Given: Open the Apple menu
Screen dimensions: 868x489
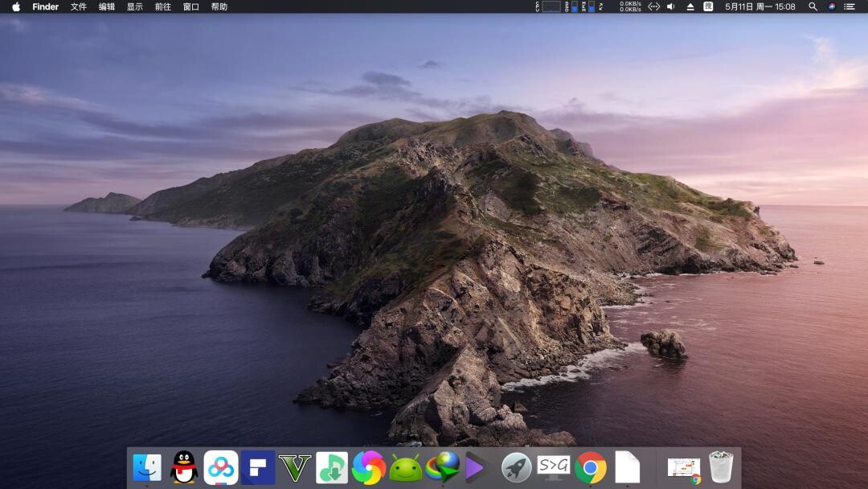Looking at the screenshot, I should (x=16, y=6).
